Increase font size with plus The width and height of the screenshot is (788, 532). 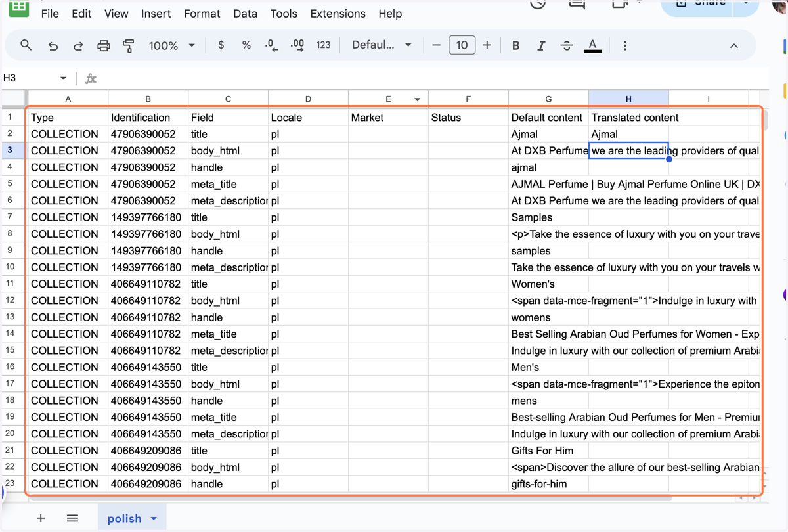pyautogui.click(x=487, y=45)
